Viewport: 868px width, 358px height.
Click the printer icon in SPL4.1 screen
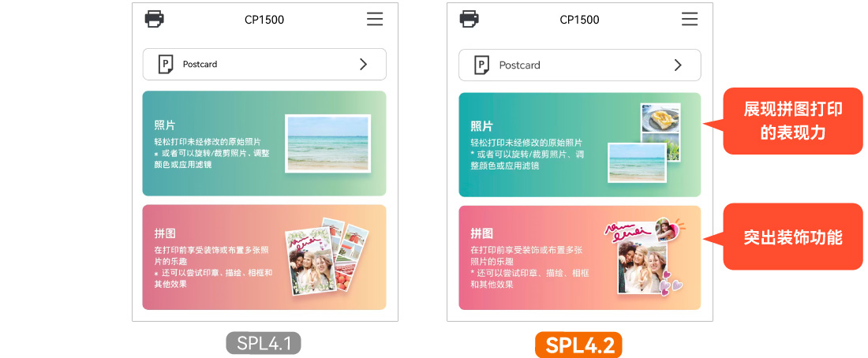(155, 20)
